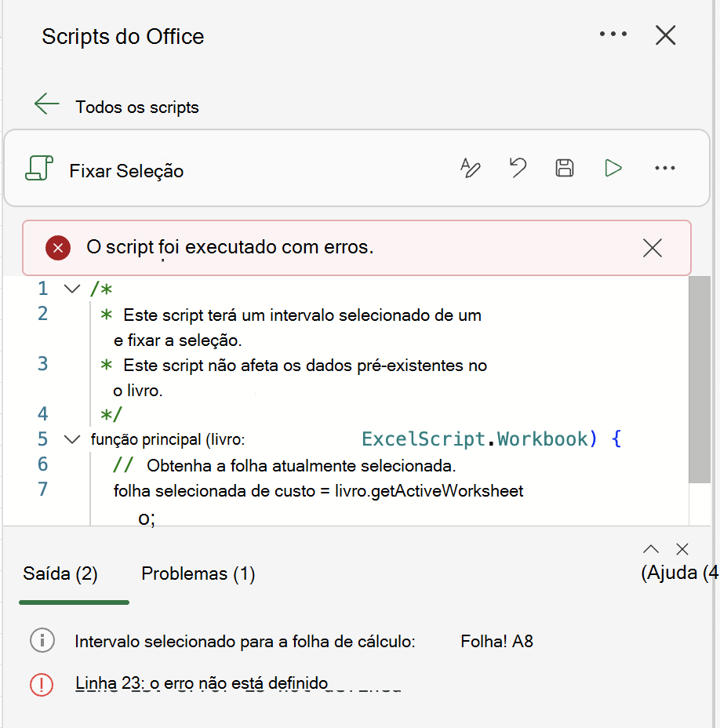Viewport: 720px width, 728px height.
Task: Click line number 1 in editor
Action: point(42,289)
